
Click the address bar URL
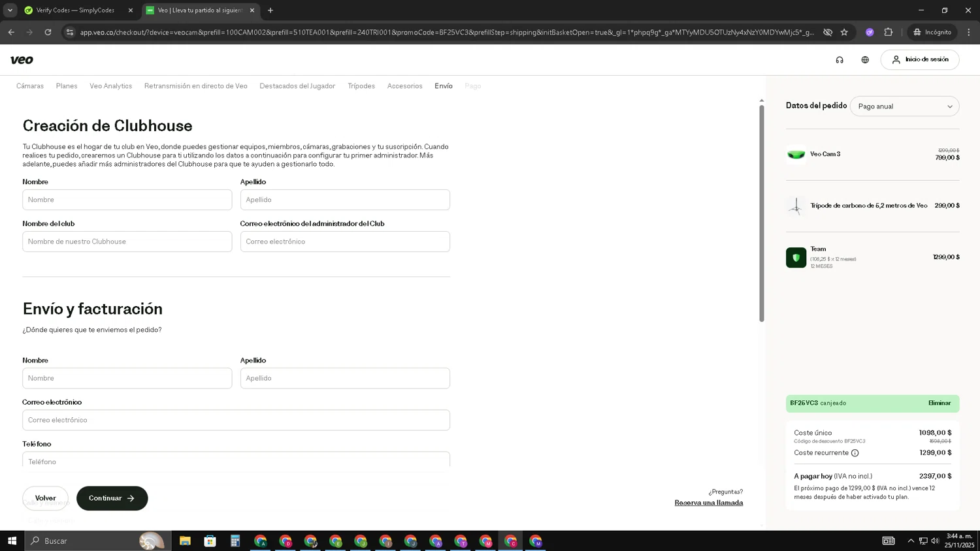point(447,32)
